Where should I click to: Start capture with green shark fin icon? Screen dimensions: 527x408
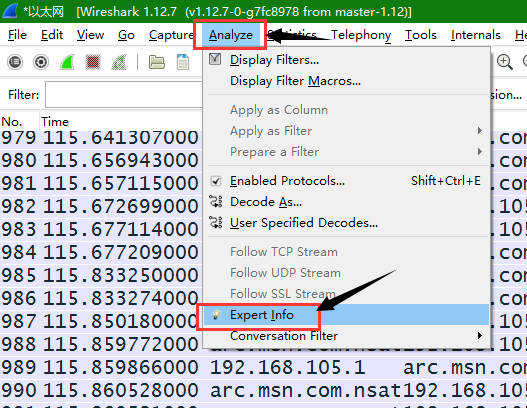coord(67,62)
